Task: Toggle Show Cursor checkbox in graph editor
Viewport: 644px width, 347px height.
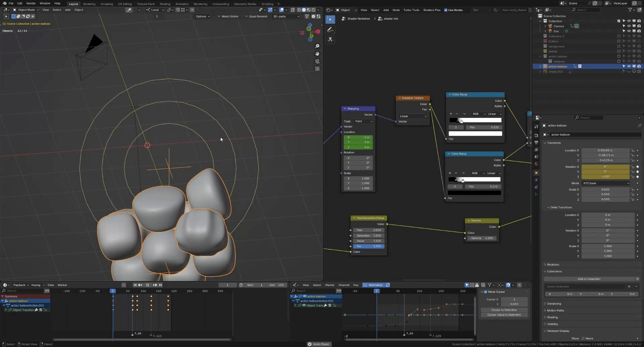Action: (485, 292)
